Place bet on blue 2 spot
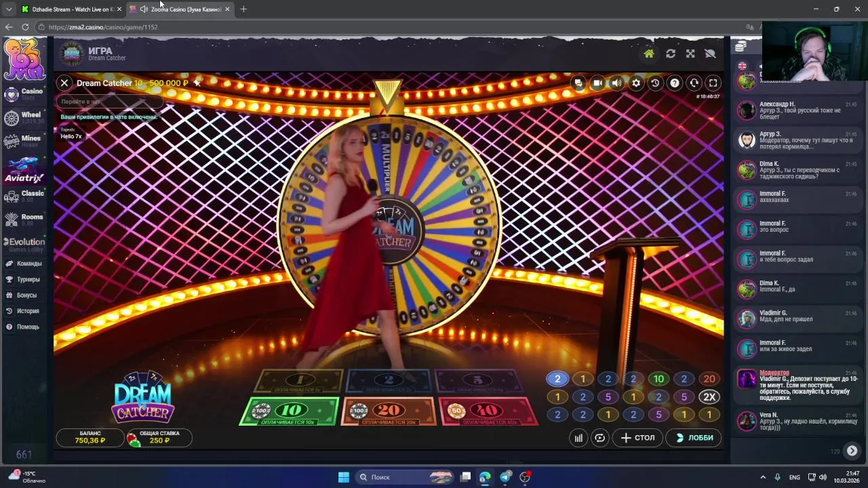 click(x=389, y=382)
